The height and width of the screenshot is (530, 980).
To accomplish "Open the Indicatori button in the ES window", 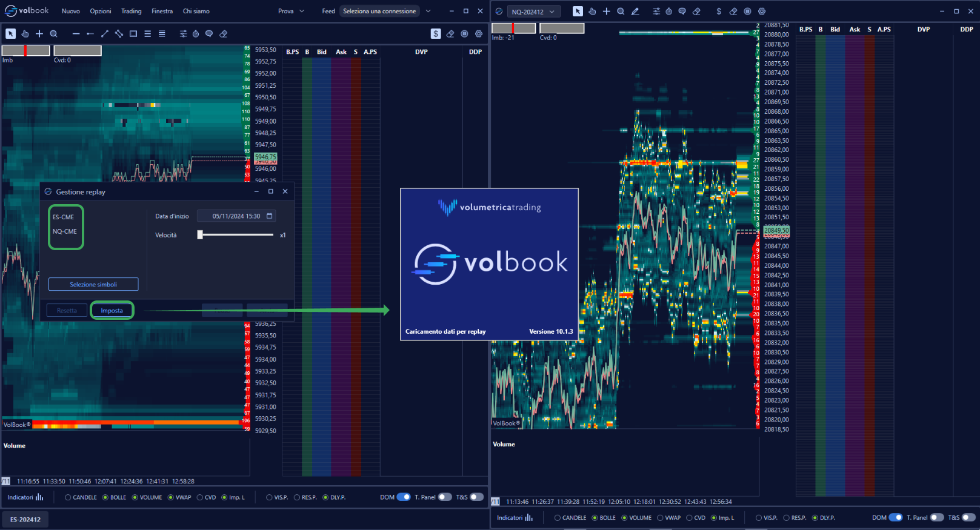I will (25, 497).
